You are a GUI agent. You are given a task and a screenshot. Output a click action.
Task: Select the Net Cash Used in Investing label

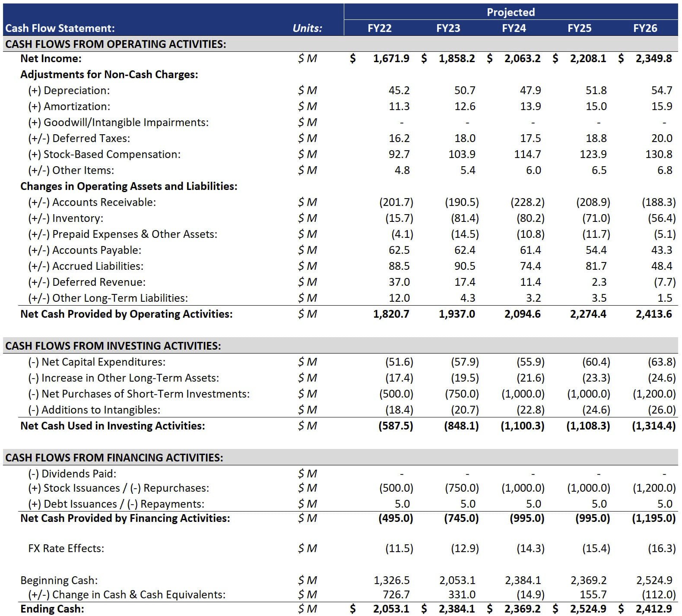click(x=112, y=426)
